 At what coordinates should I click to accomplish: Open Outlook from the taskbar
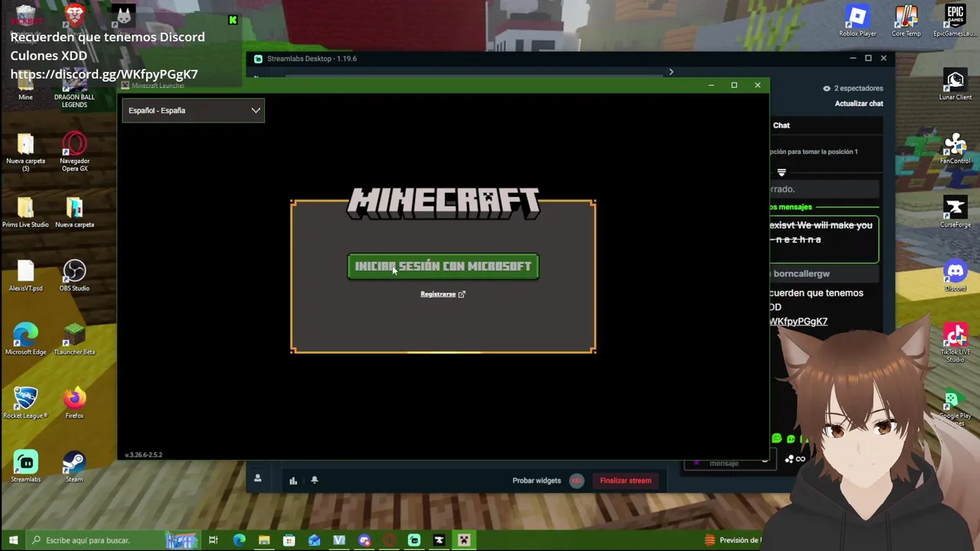point(314,540)
